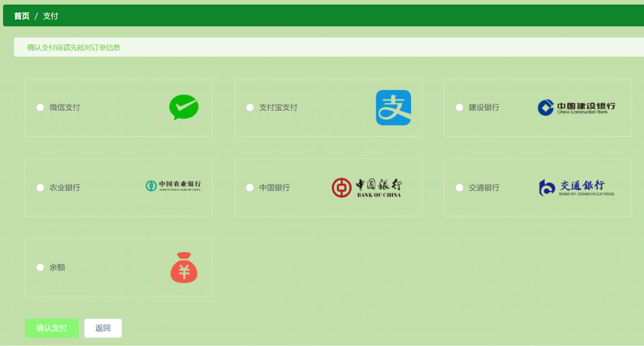
Task: Click the 返回 button
Action: pos(103,328)
